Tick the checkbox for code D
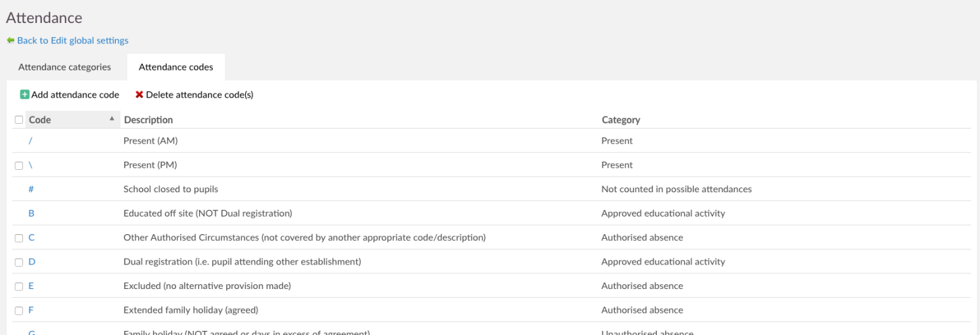 19,262
